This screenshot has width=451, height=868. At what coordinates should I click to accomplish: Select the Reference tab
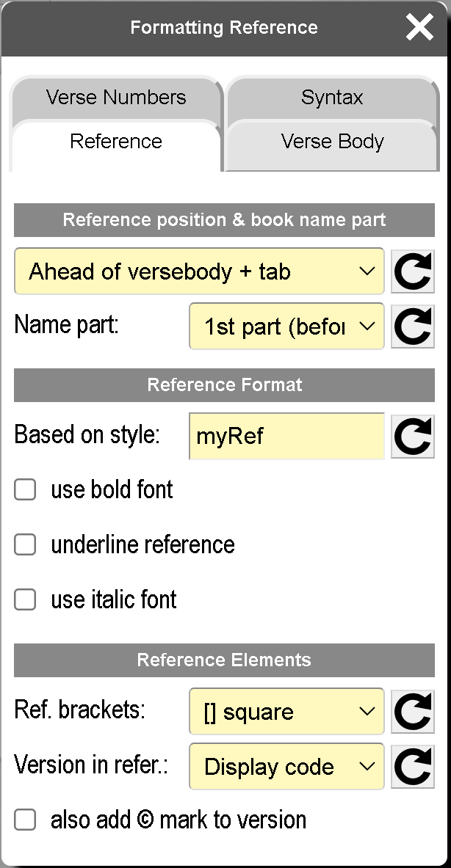pyautogui.click(x=116, y=142)
